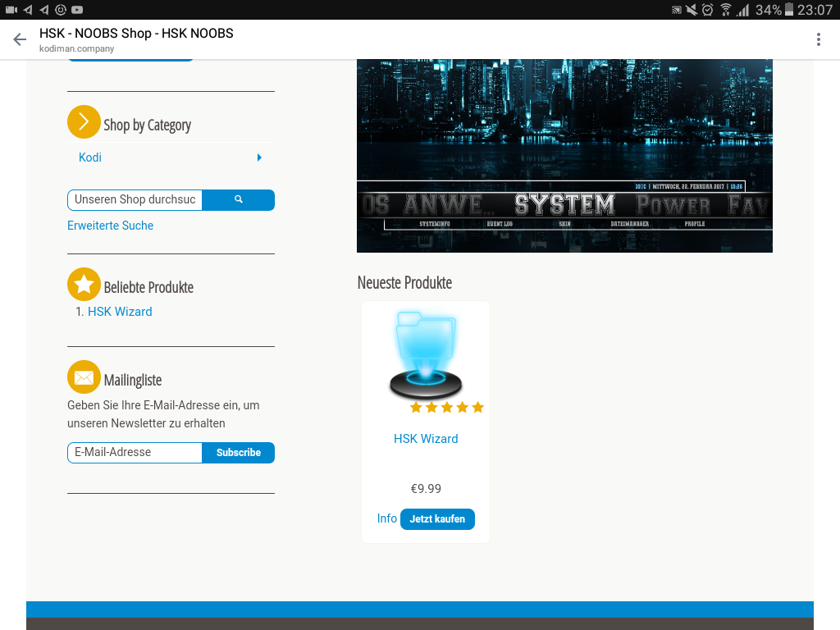Tap the cast status icon
840x630 pixels.
pyautogui.click(x=677, y=10)
